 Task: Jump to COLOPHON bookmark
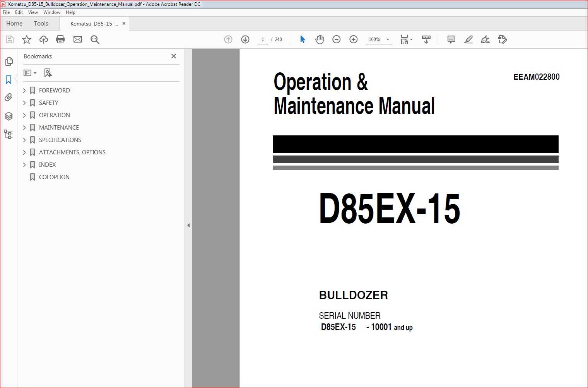pos(54,177)
